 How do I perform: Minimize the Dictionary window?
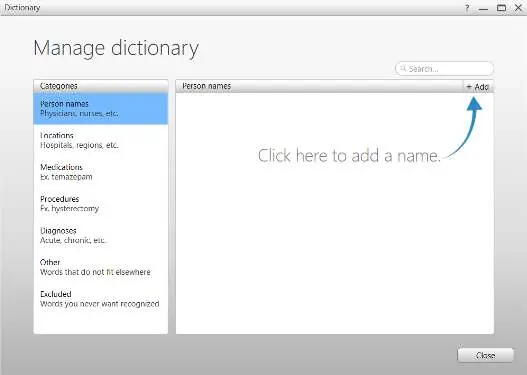pos(483,8)
